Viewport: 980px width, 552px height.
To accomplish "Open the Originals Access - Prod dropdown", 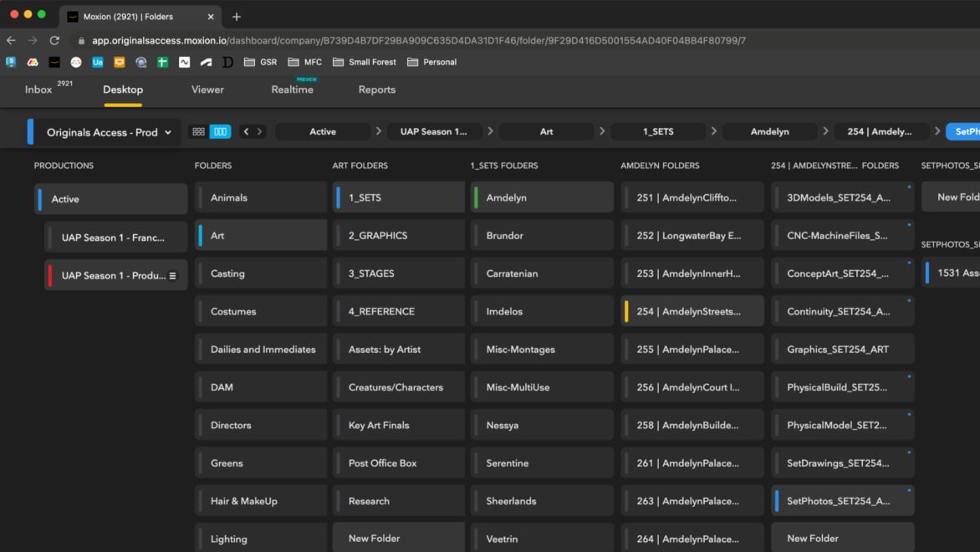I will tap(109, 132).
